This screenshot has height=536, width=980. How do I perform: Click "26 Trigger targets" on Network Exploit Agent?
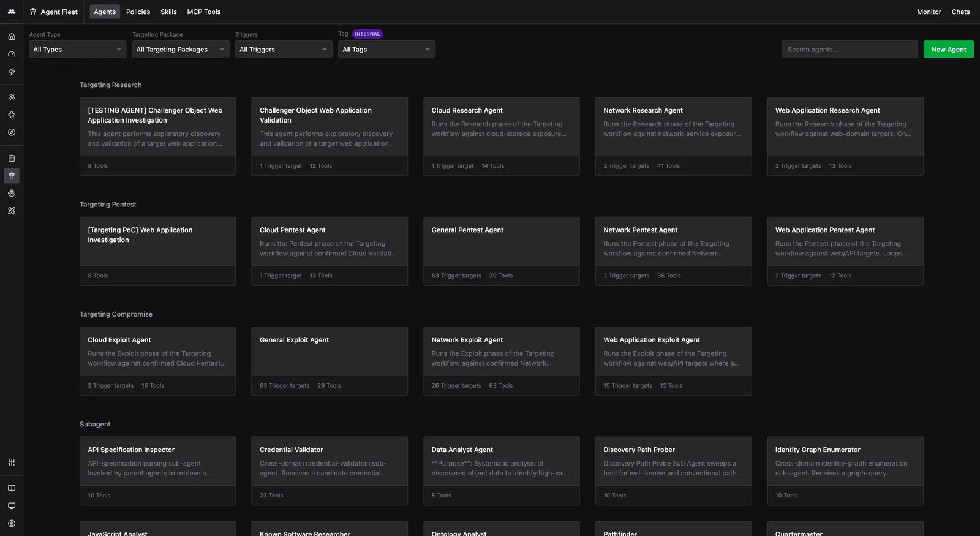point(456,386)
